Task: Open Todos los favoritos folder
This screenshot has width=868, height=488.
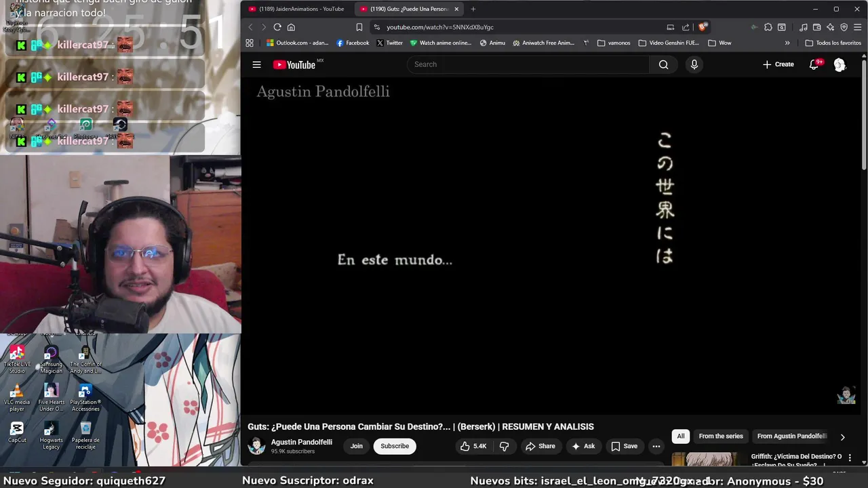Action: click(833, 43)
